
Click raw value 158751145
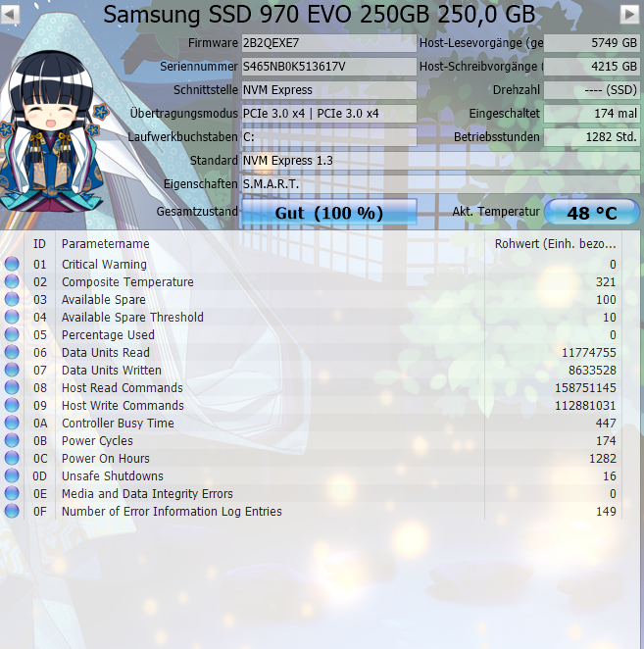click(x=585, y=388)
